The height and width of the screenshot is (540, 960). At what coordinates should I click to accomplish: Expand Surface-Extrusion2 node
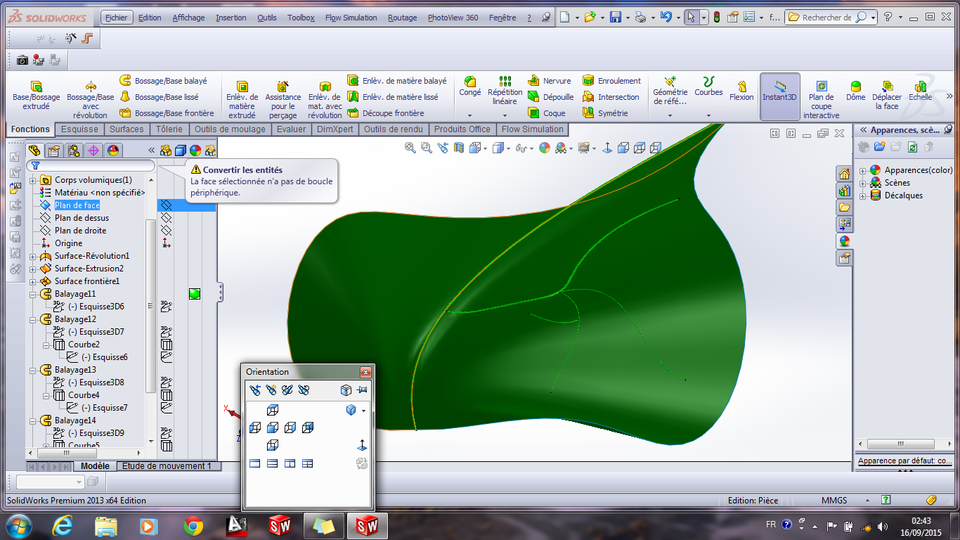[32, 269]
